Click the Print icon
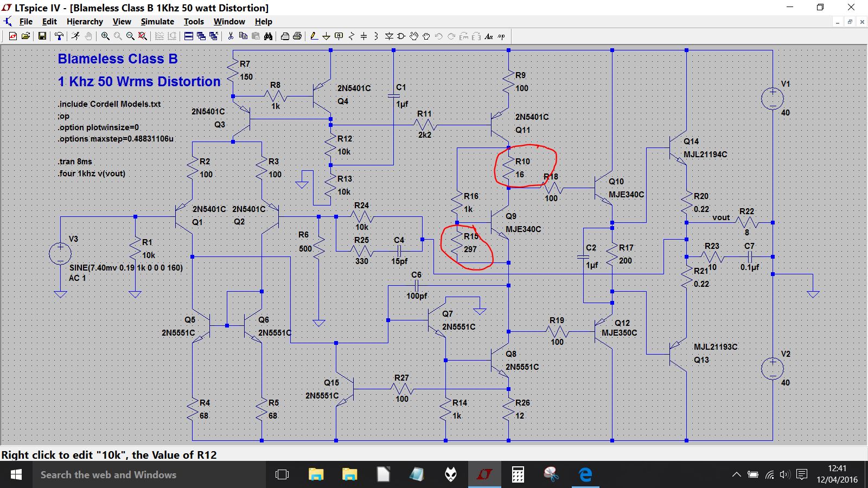This screenshot has width=868, height=488. pos(297,36)
